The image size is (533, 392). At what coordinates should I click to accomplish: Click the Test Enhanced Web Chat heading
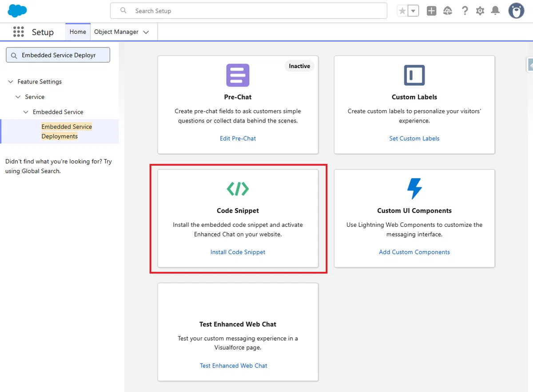(238, 325)
